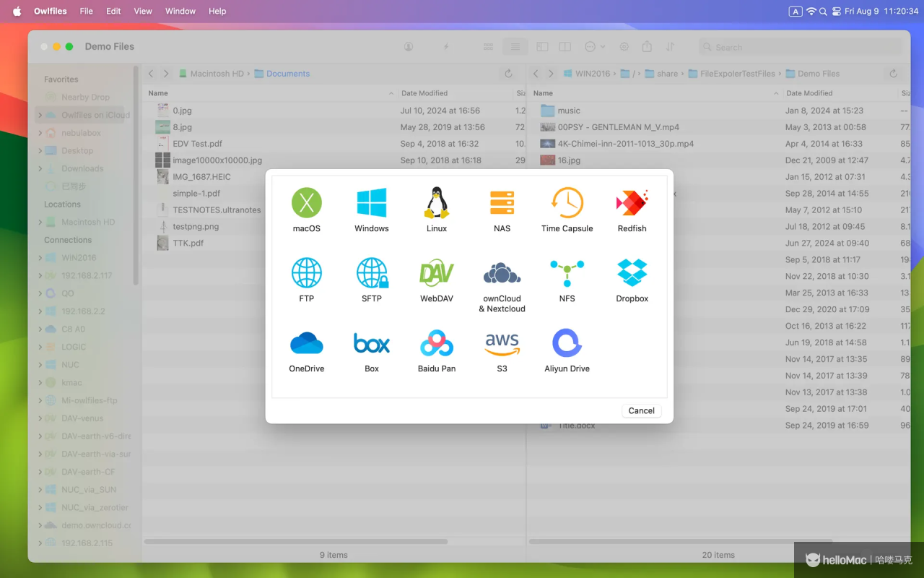
Task: Expand Downloads in sidebar
Action: click(x=40, y=168)
